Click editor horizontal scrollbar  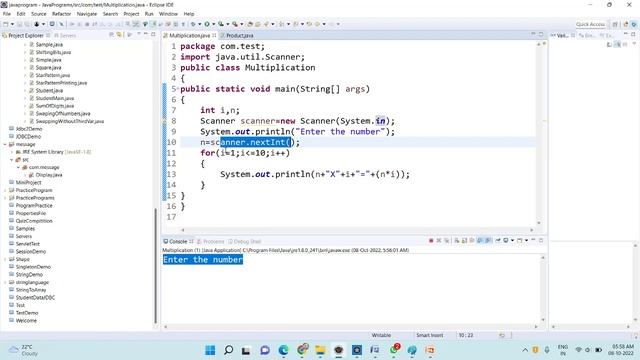click(x=357, y=230)
